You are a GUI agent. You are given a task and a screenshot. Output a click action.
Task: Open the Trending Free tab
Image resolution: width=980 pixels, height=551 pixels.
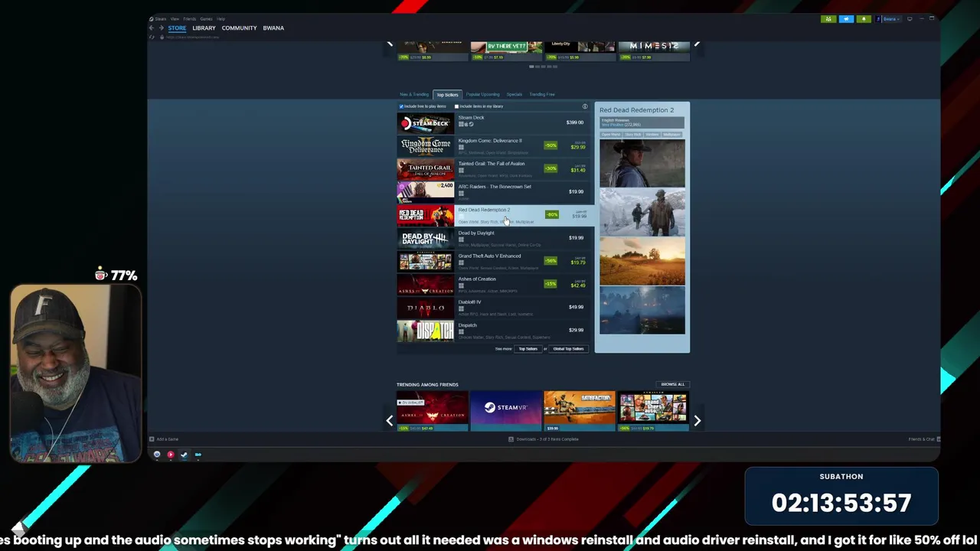click(541, 94)
